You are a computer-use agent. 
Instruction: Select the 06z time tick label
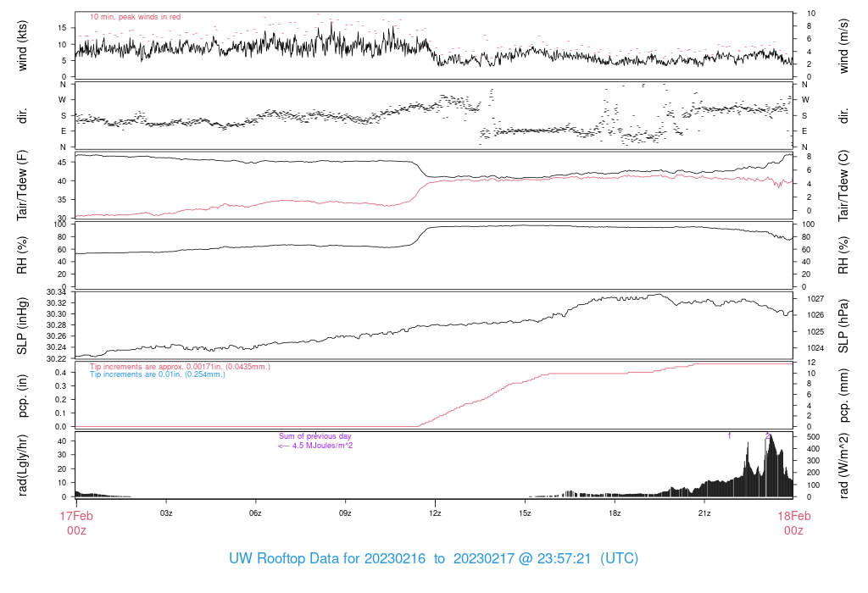255,513
